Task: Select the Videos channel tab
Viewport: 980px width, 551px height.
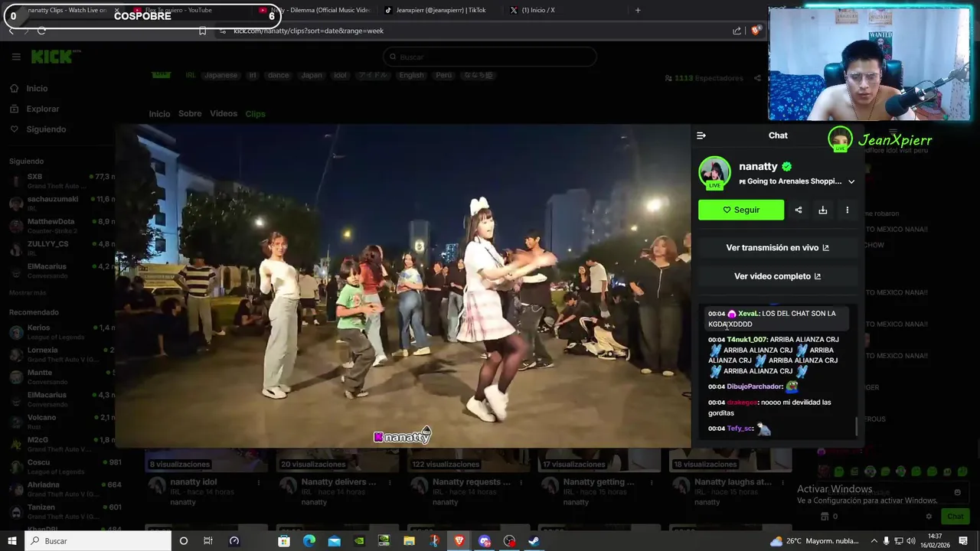Action: point(224,114)
